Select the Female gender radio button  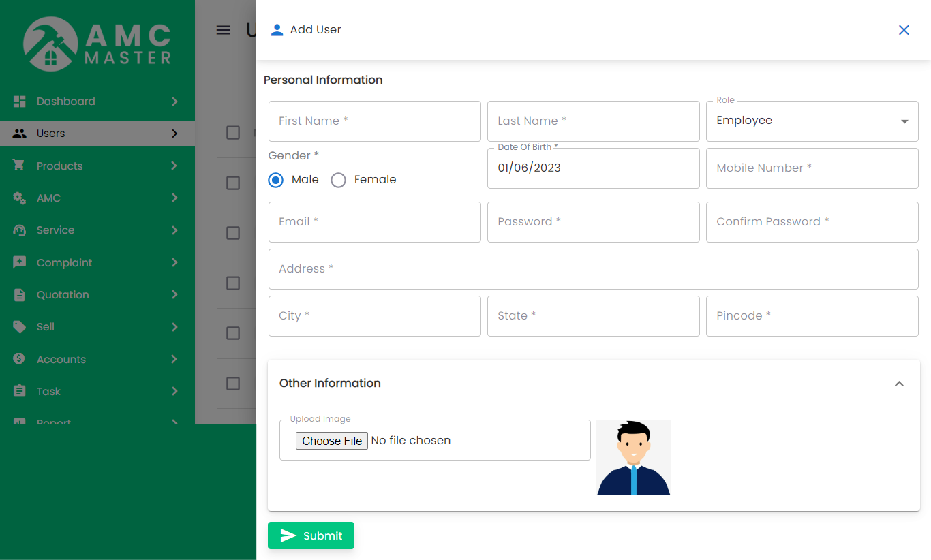point(338,180)
